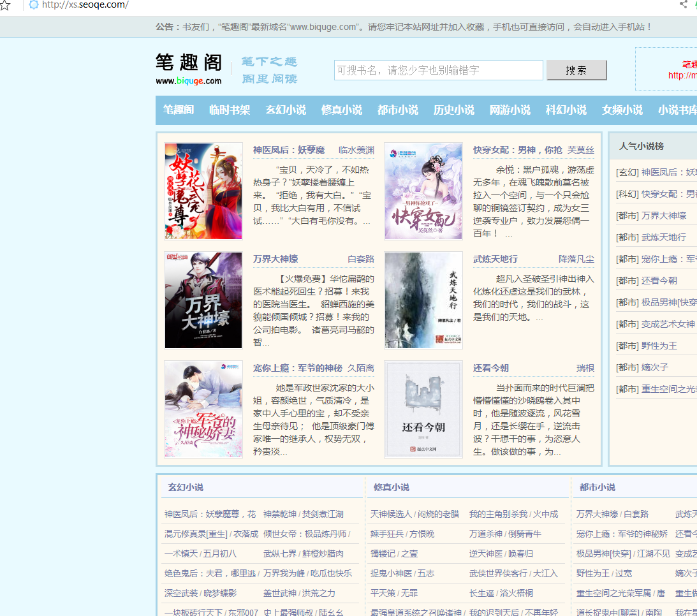Open cover of 快穿女配
The width and height of the screenshot is (697, 616).
click(x=423, y=191)
